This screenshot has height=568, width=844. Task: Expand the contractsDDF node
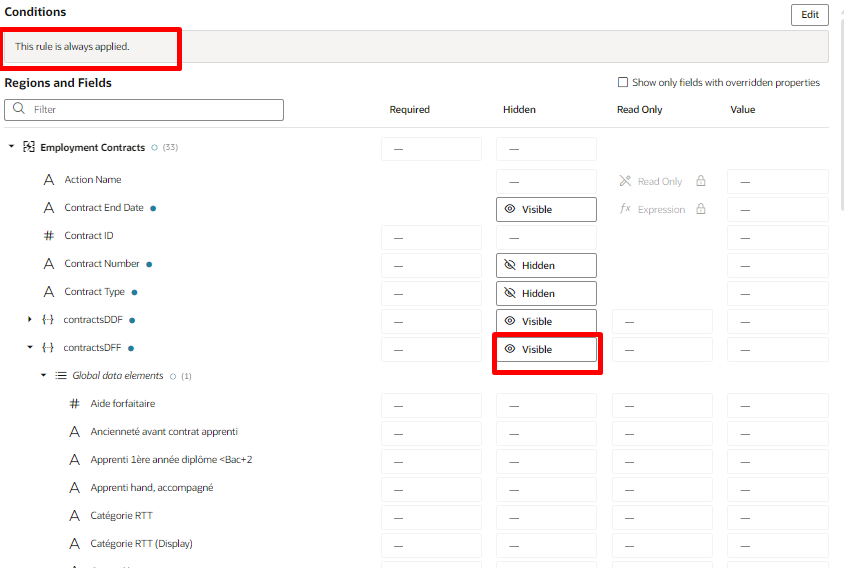coord(30,319)
